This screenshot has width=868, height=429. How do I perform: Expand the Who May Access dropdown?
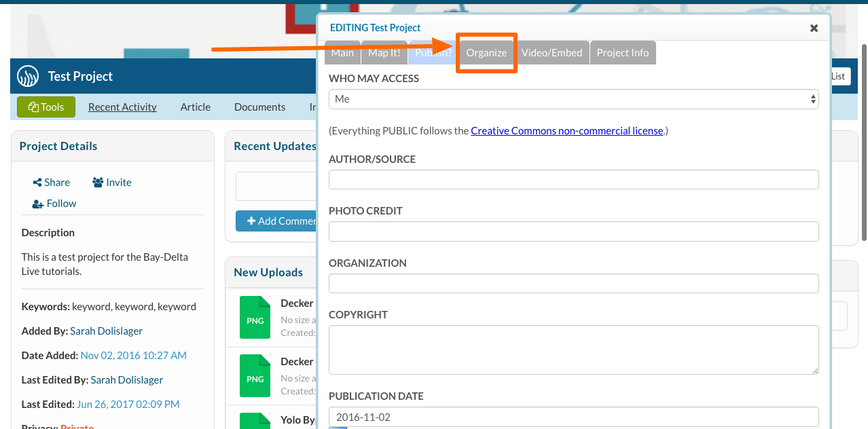[573, 99]
